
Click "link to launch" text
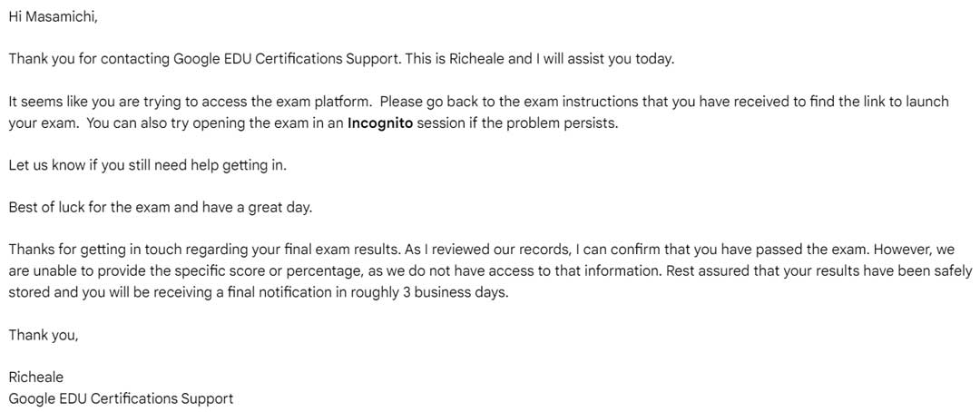905,102
